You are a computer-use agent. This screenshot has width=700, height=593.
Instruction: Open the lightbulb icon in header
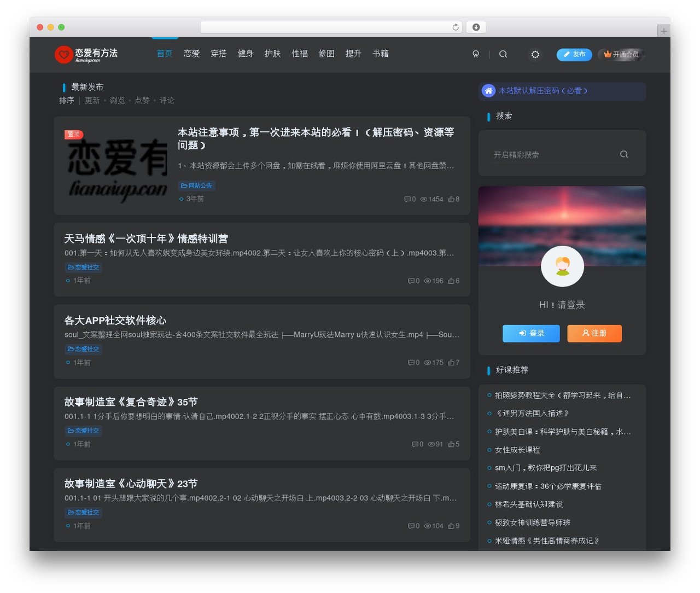[x=476, y=54]
